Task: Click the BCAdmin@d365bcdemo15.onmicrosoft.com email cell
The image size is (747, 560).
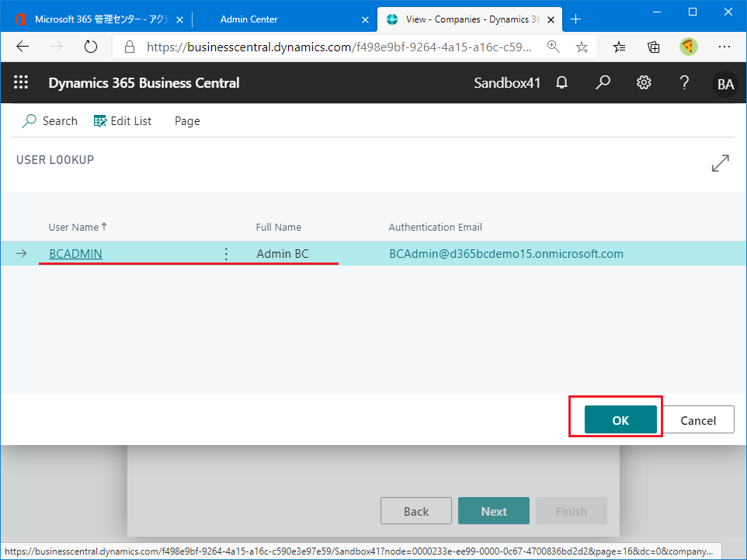Action: (506, 253)
